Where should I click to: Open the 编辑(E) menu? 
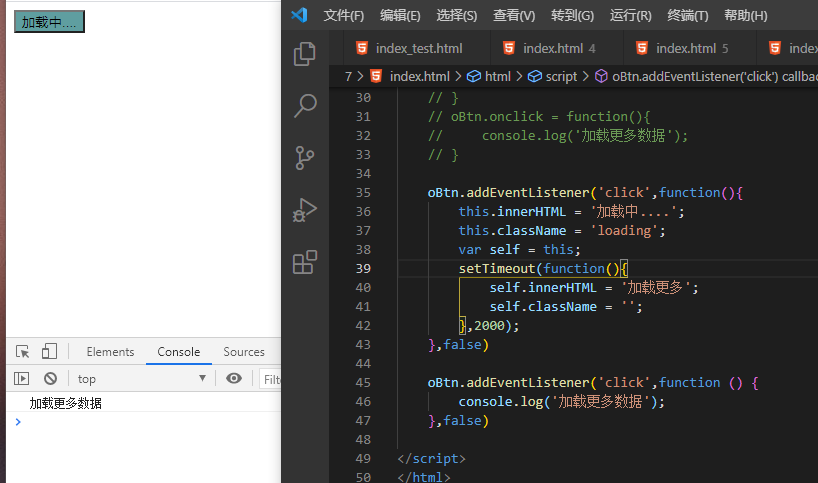(x=400, y=16)
